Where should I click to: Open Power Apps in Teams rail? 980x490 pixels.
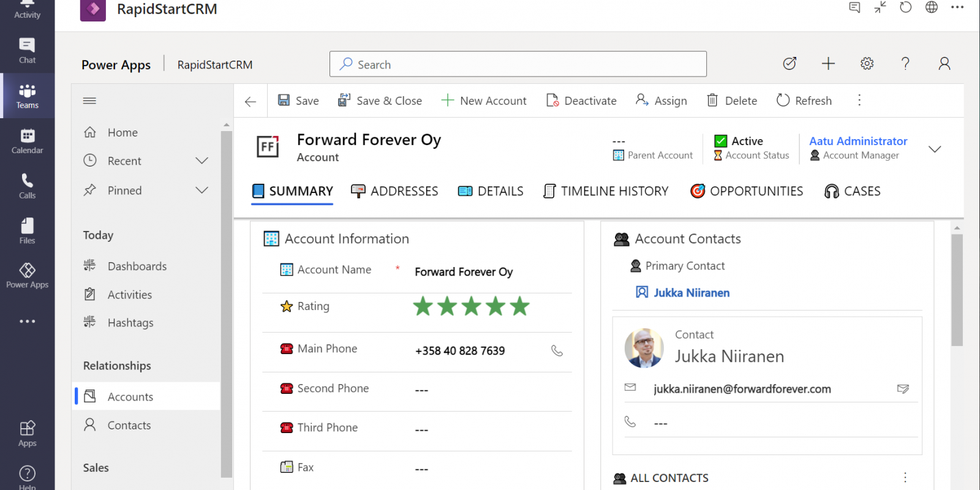click(x=27, y=276)
